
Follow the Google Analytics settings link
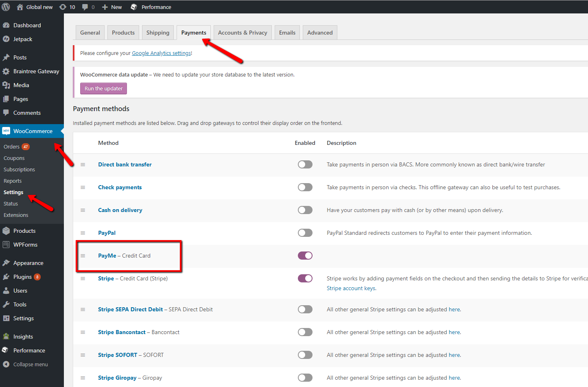click(161, 53)
